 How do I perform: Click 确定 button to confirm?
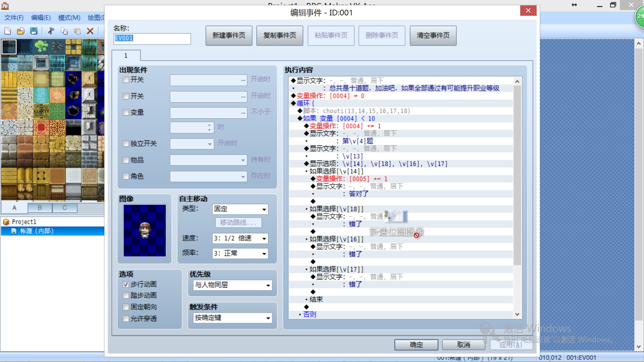[x=416, y=345]
